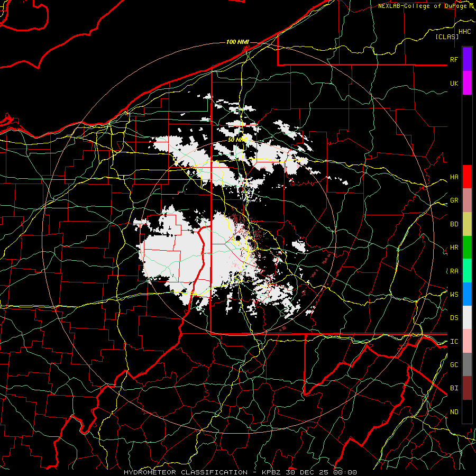
Task: Click the 100 NMI range ring label
Action: [x=237, y=42]
